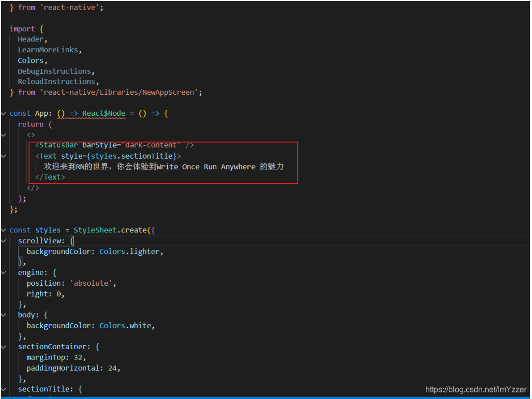The height and width of the screenshot is (399, 532).
Task: Collapse the sectionContainer block fold chevron
Action: click(x=3, y=347)
